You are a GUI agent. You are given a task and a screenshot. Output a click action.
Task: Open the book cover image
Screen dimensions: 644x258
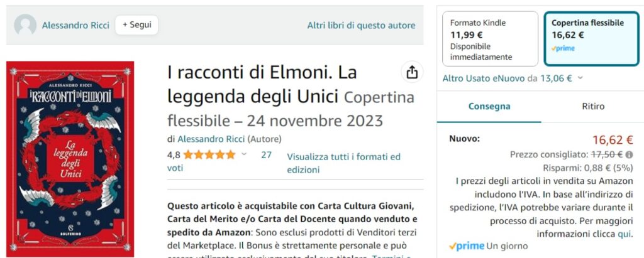click(70, 159)
